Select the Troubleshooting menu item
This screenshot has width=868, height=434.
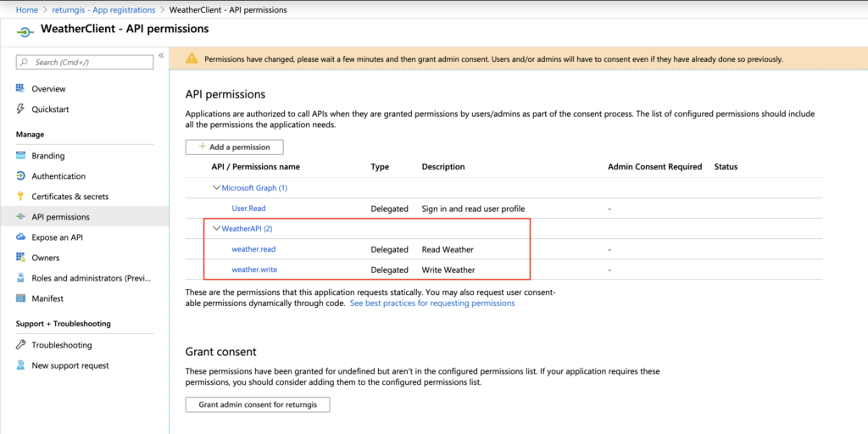[62, 345]
